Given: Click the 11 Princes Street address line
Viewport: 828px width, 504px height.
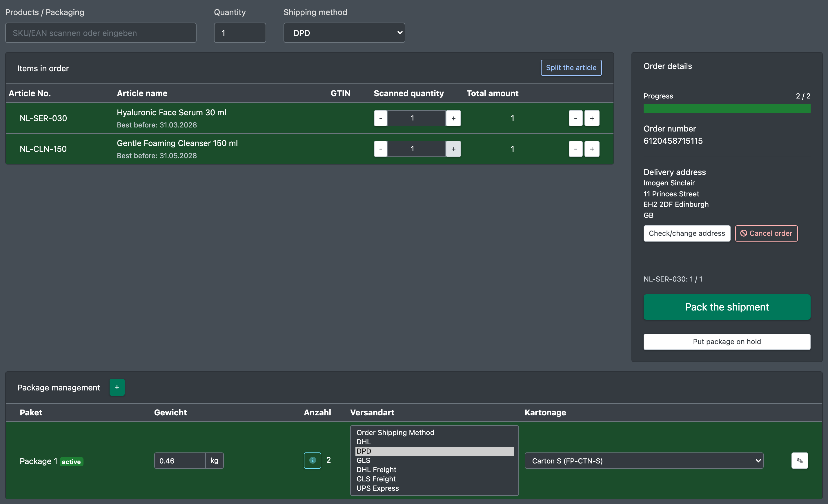Looking at the screenshot, I should (671, 194).
